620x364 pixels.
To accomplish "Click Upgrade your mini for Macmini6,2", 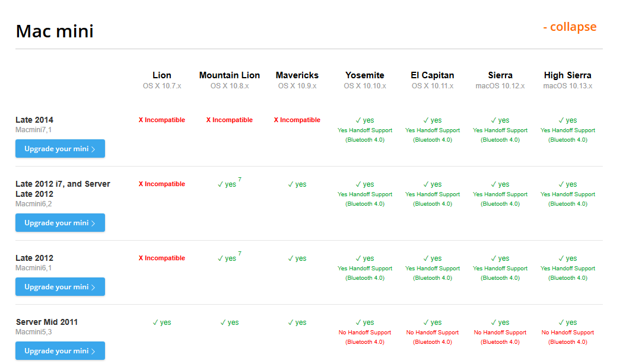I will click(x=60, y=223).
